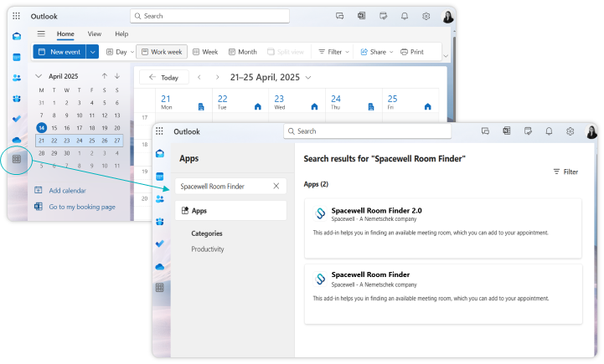Open More apps icon in front window sidebar
Screen dimensions: 604x364
[160, 287]
